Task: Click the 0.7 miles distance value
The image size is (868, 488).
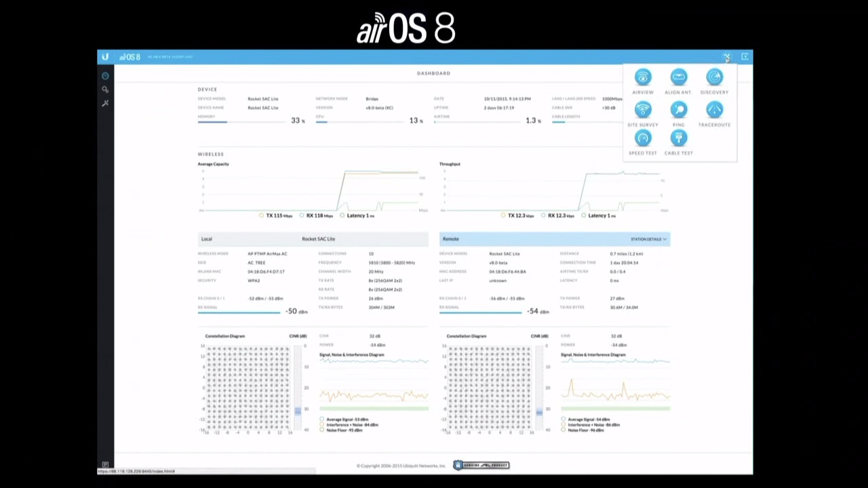Action: 626,253
